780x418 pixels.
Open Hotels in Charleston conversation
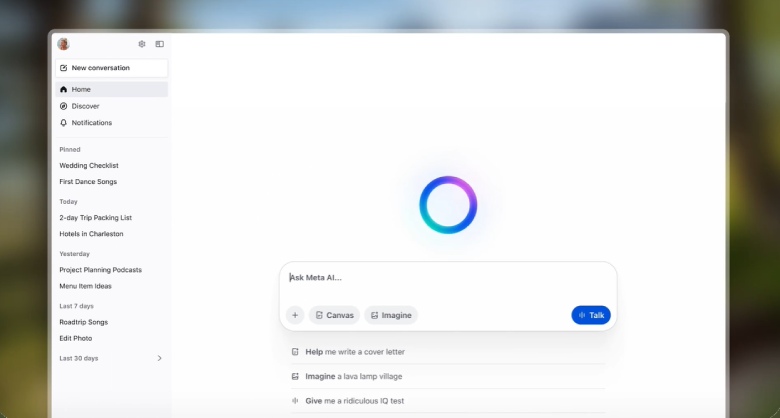point(91,234)
